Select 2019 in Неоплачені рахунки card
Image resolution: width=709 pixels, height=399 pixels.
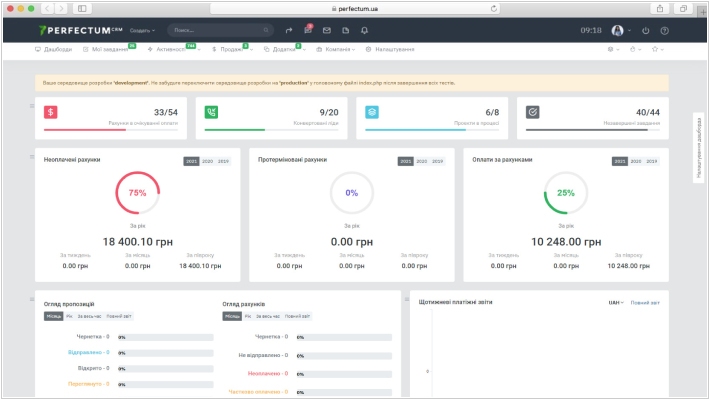(x=223, y=161)
